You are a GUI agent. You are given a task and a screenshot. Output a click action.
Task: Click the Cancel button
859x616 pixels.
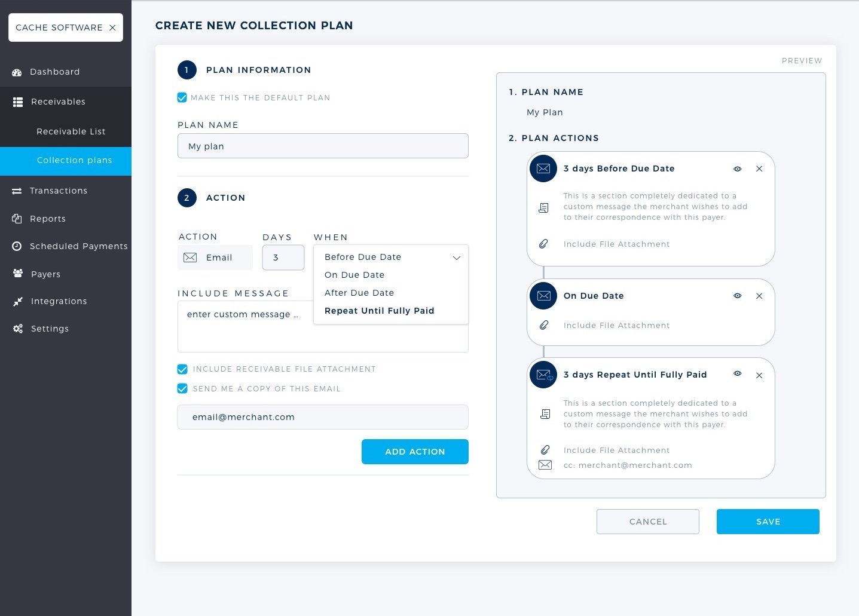(x=648, y=522)
